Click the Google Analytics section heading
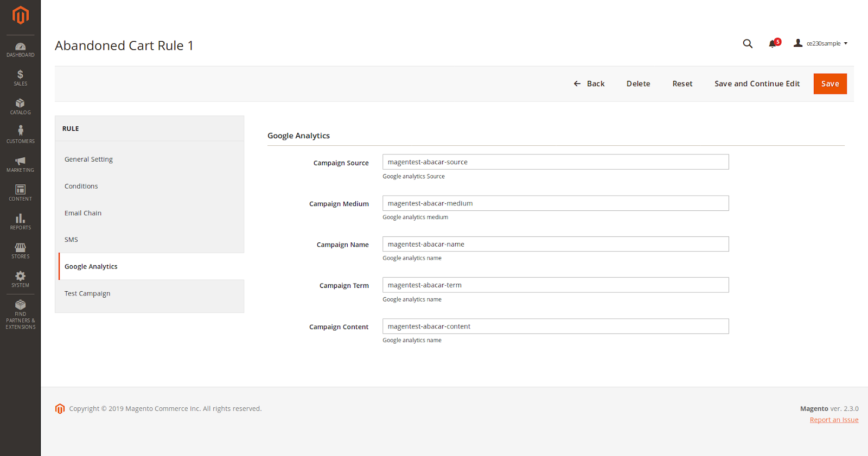868x456 pixels. coord(298,136)
